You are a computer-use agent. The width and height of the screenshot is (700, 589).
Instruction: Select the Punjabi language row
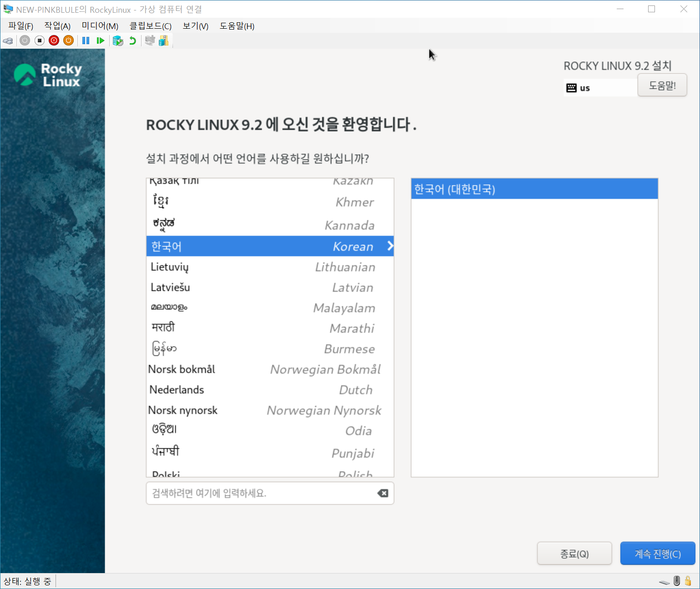270,453
